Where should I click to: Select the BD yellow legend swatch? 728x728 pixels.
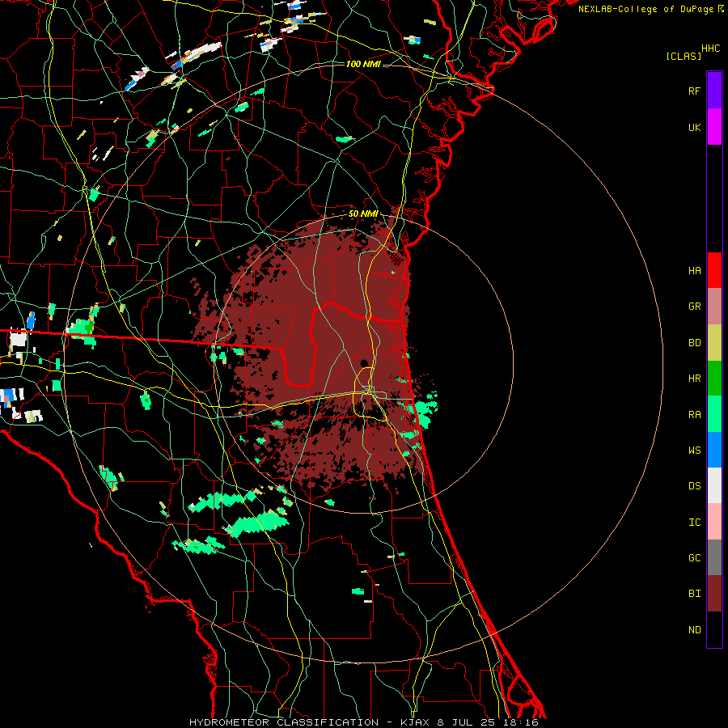click(x=714, y=342)
